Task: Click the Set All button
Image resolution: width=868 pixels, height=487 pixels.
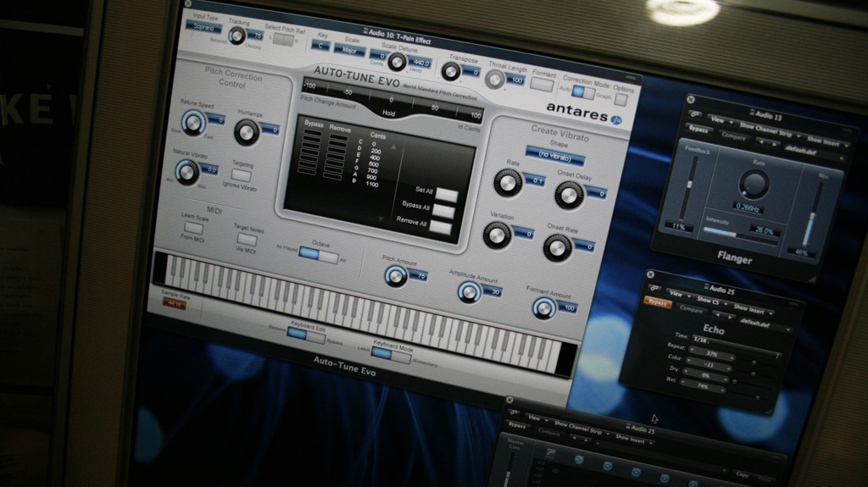Action: click(446, 195)
